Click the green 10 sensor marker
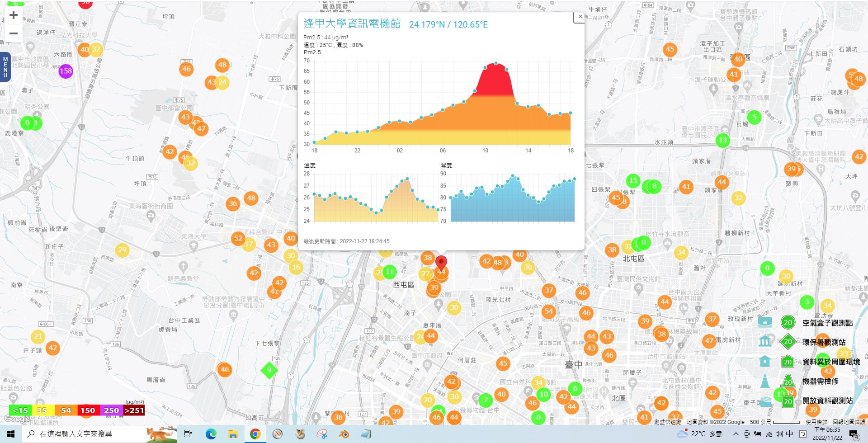Viewport: 868px width, 443px height. [544, 394]
